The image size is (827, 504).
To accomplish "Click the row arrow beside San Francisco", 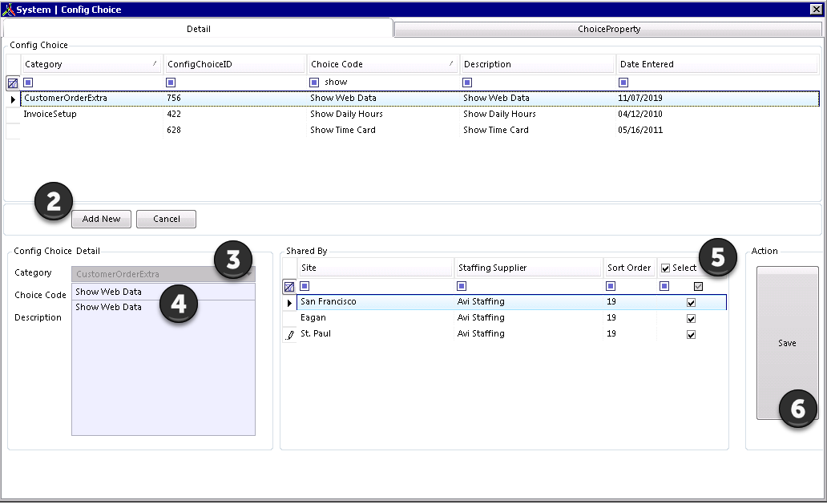I will click(x=289, y=303).
